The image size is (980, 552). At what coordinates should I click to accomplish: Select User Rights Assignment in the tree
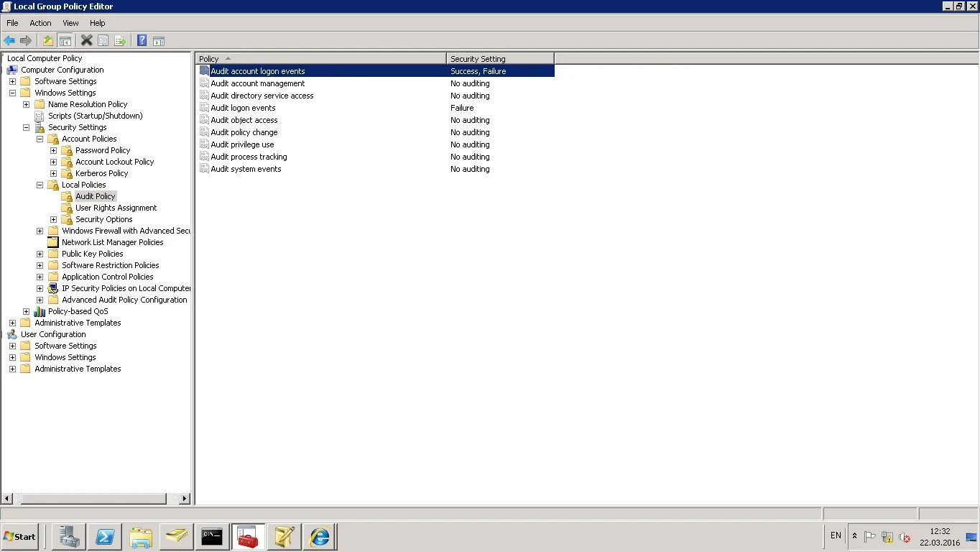click(116, 208)
